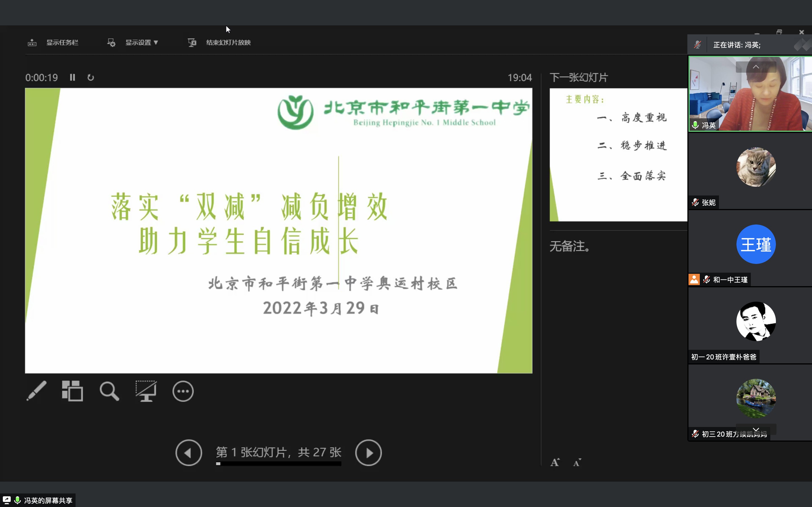Image resolution: width=812 pixels, height=507 pixels.
Task: Pause the slideshow timer
Action: (72, 77)
